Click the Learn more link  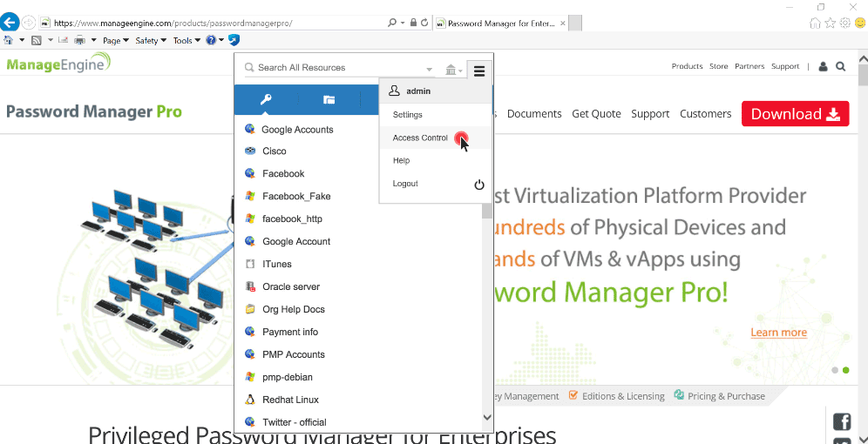[779, 333]
